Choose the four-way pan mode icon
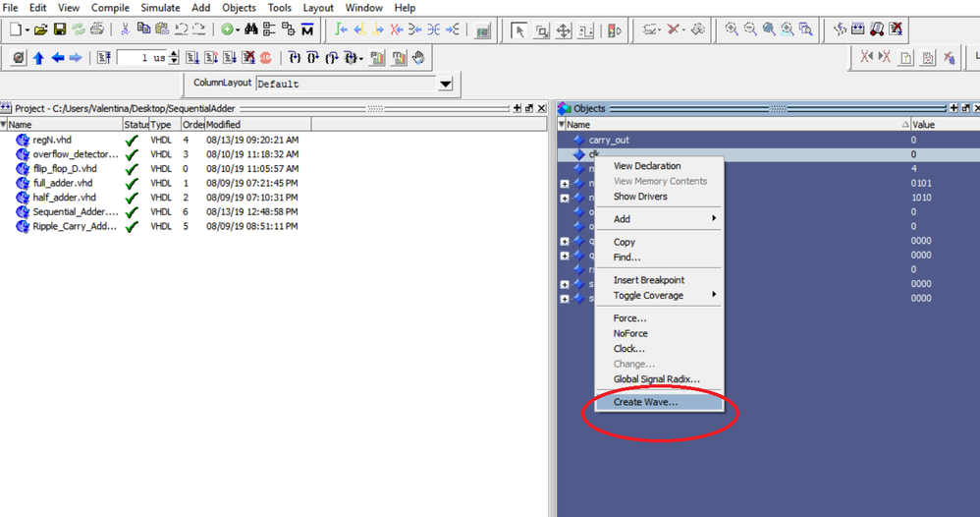980x517 pixels. coord(563,30)
